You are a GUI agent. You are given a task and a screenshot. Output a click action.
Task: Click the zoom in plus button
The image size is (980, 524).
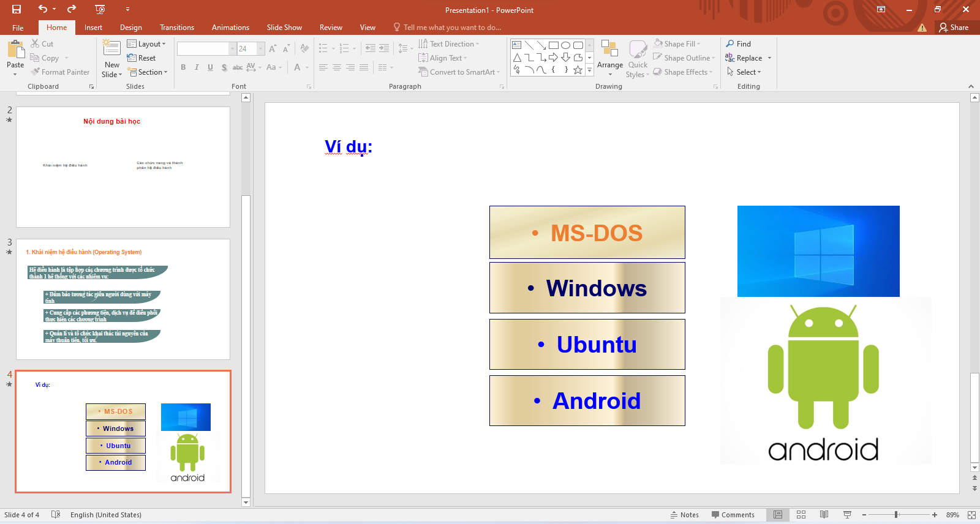(935, 515)
